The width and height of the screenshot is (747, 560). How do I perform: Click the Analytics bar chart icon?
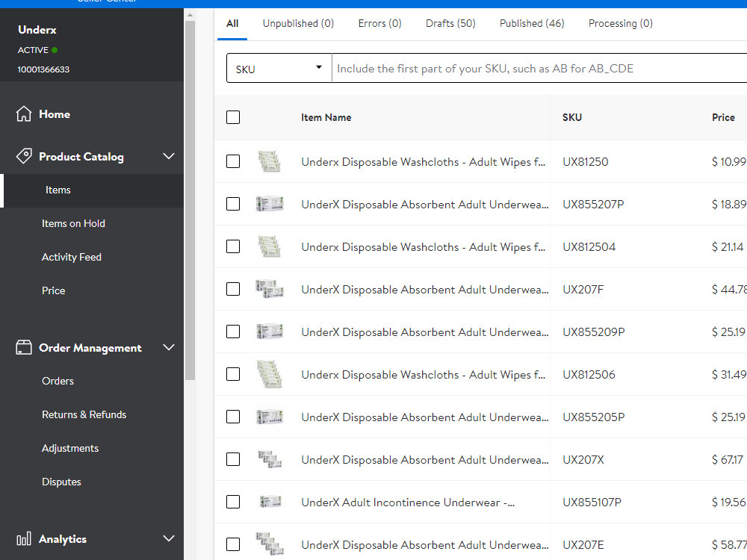pyautogui.click(x=24, y=539)
